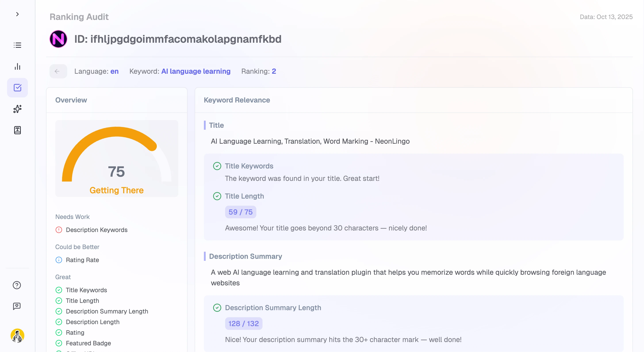644x352 pixels.
Task: Click the NeonLingo extension logo
Action: tap(58, 39)
